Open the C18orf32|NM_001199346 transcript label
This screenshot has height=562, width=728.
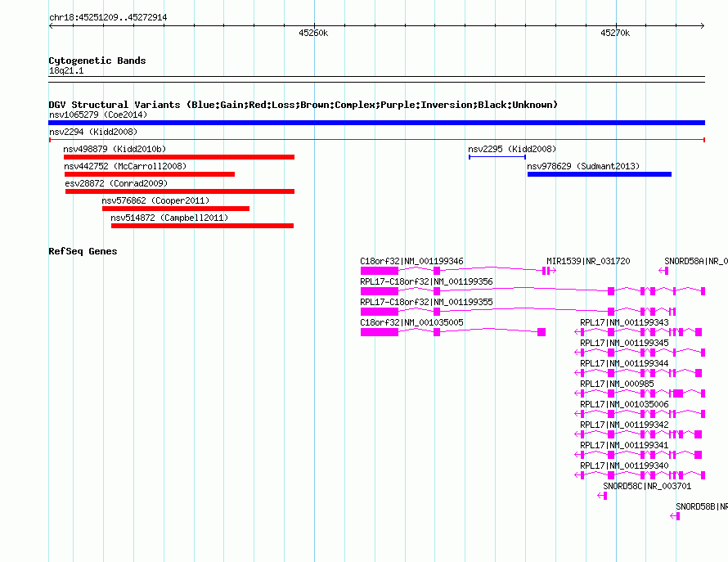(x=411, y=262)
